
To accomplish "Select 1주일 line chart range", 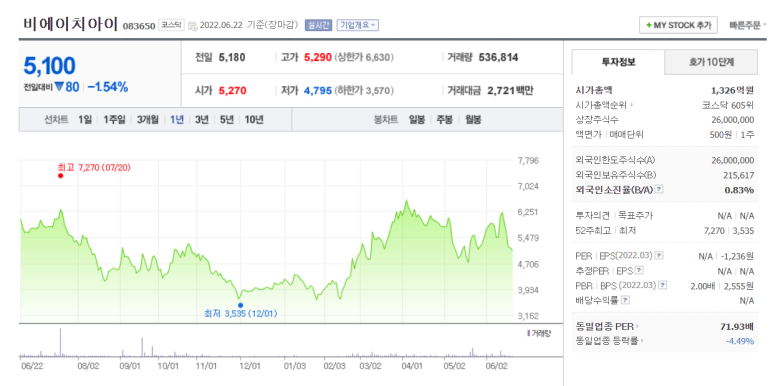I will (x=114, y=120).
